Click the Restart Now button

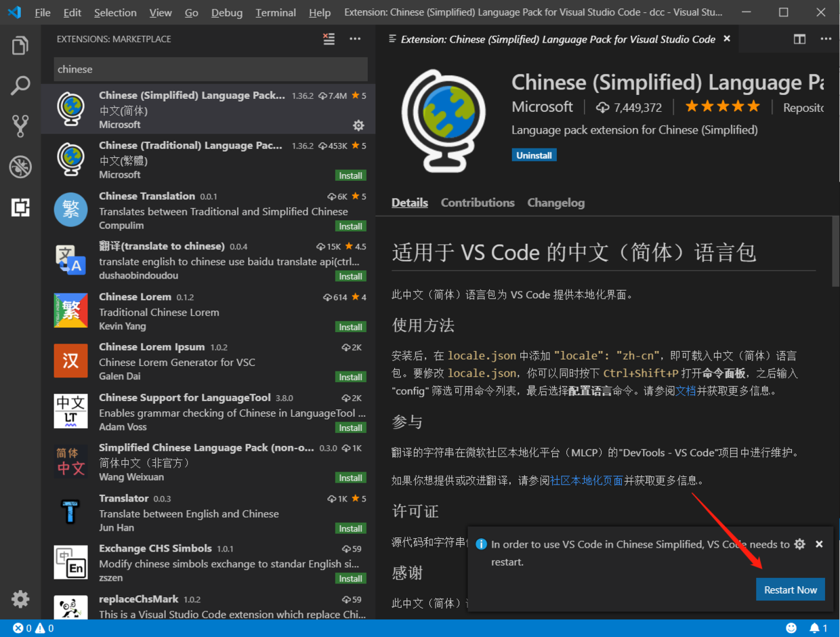click(791, 590)
